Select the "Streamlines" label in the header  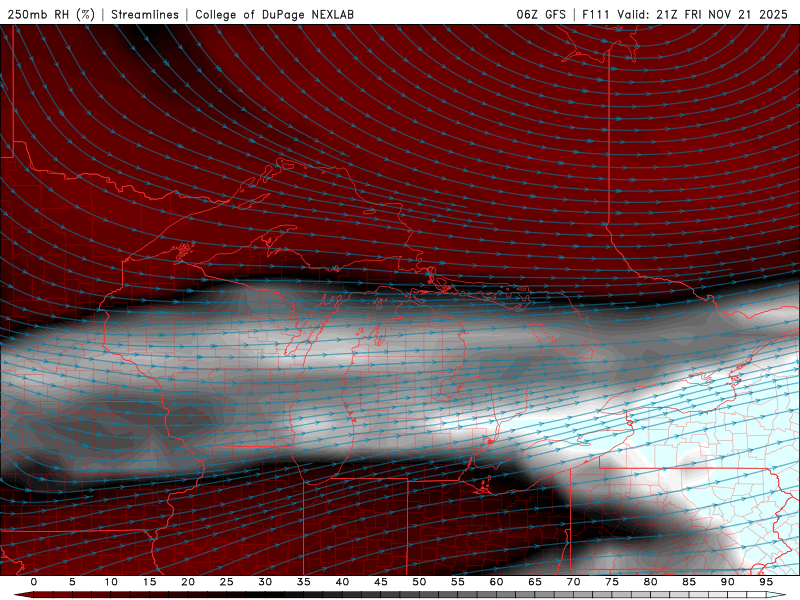[x=145, y=14]
